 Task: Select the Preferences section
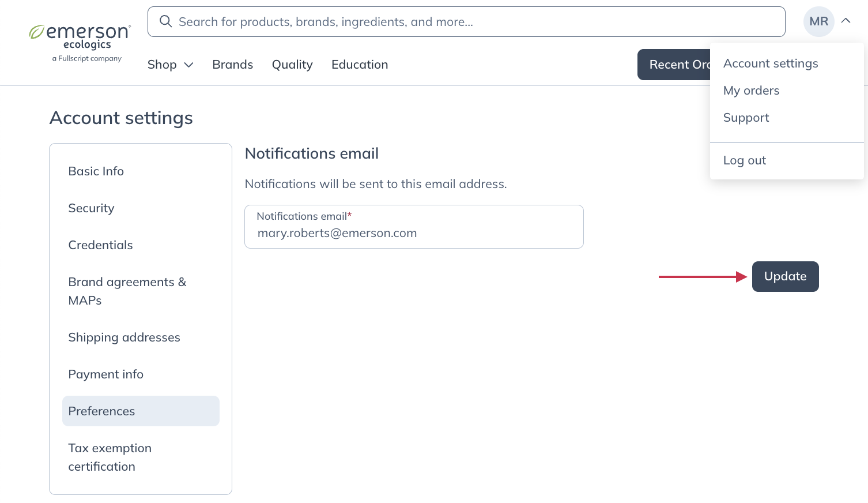101,411
